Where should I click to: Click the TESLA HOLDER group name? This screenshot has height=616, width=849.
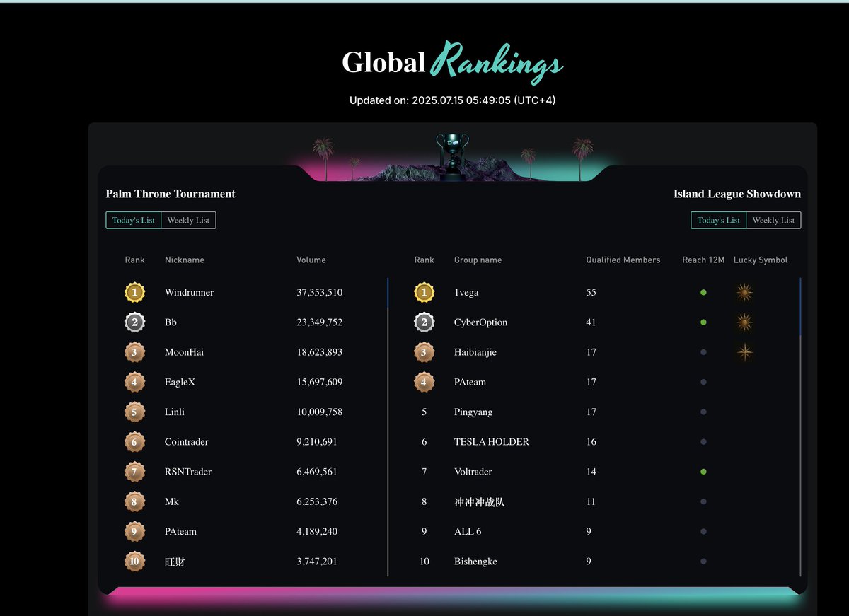[491, 442]
